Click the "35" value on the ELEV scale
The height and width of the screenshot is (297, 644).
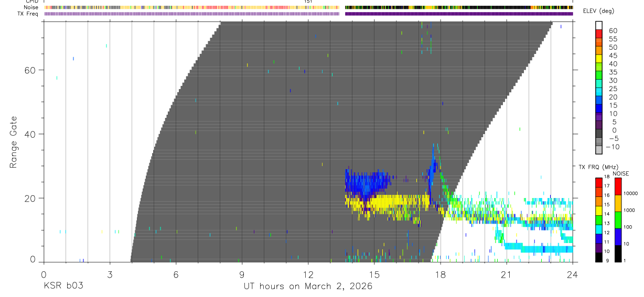[613, 72]
